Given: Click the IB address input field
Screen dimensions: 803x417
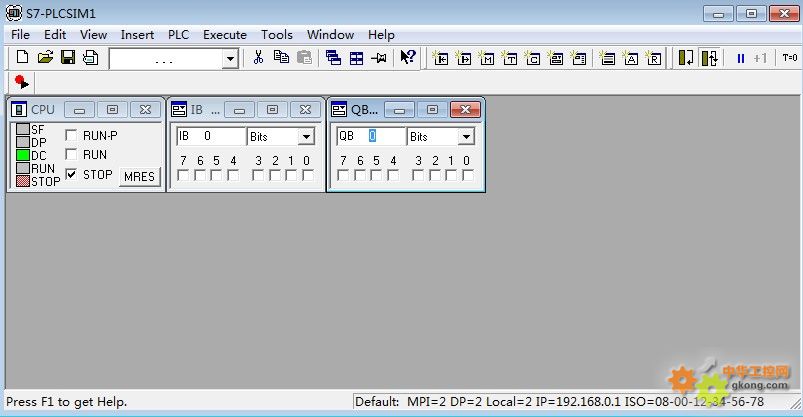Looking at the screenshot, I should point(211,136).
